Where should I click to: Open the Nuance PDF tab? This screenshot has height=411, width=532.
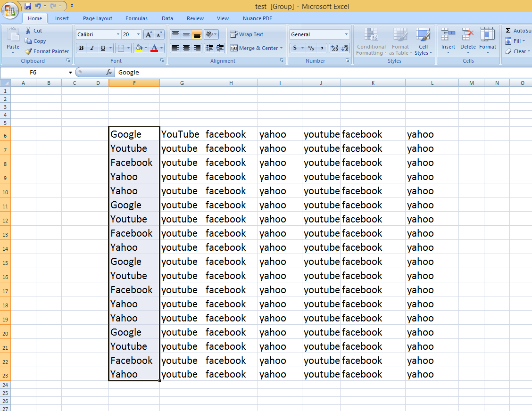click(x=257, y=18)
